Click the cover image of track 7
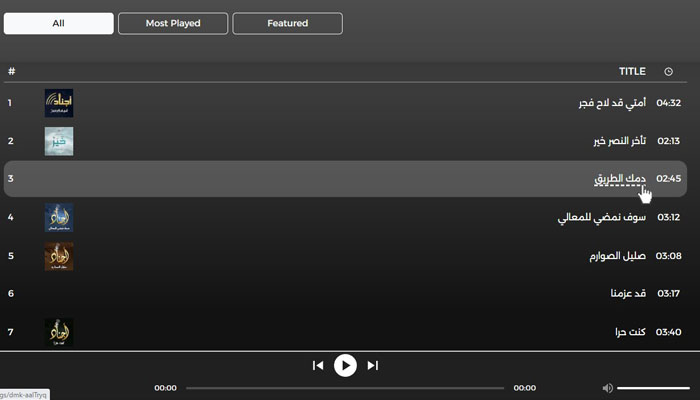Screen dimensions: 700x400 click(59, 332)
